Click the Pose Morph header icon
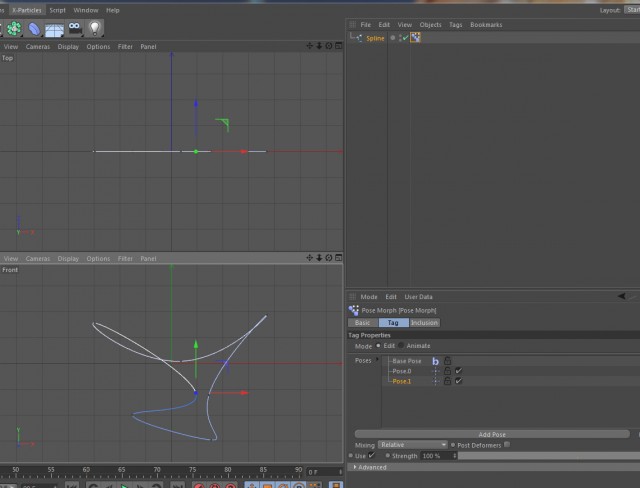 pyautogui.click(x=353, y=311)
